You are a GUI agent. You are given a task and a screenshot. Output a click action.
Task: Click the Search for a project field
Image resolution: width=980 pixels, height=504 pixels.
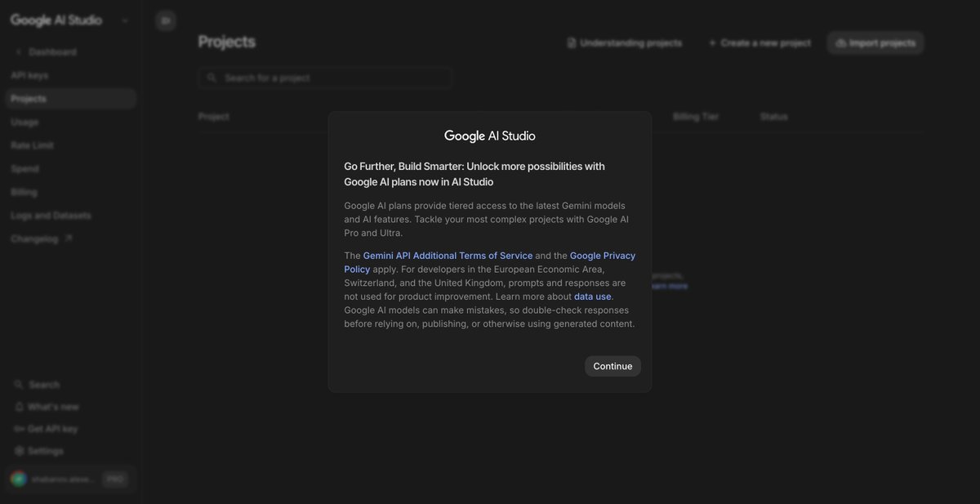pos(325,78)
